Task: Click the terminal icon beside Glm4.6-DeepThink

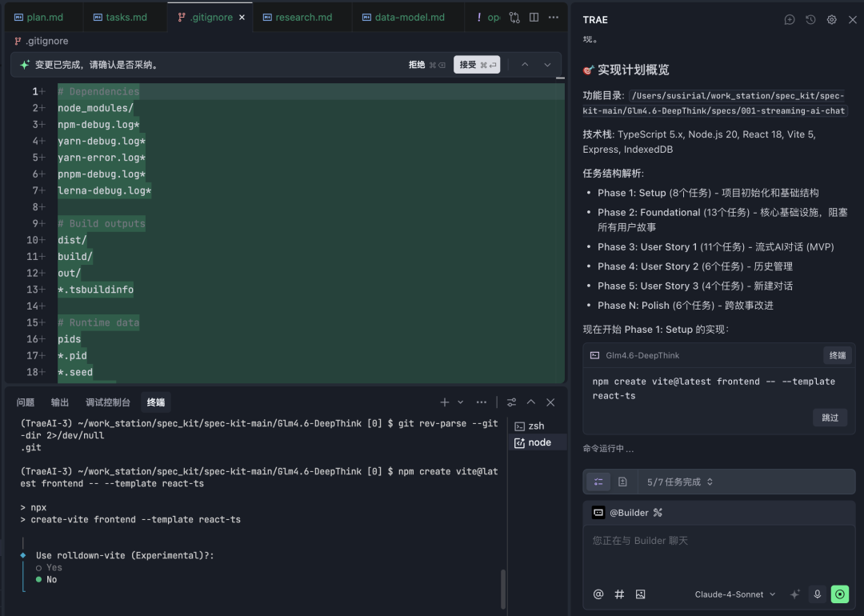Action: click(595, 355)
